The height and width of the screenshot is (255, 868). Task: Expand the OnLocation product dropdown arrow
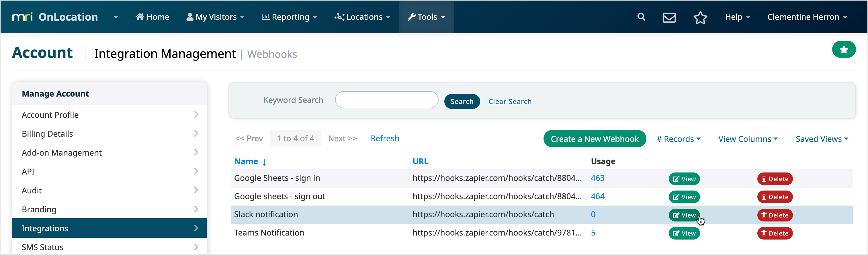coord(116,17)
